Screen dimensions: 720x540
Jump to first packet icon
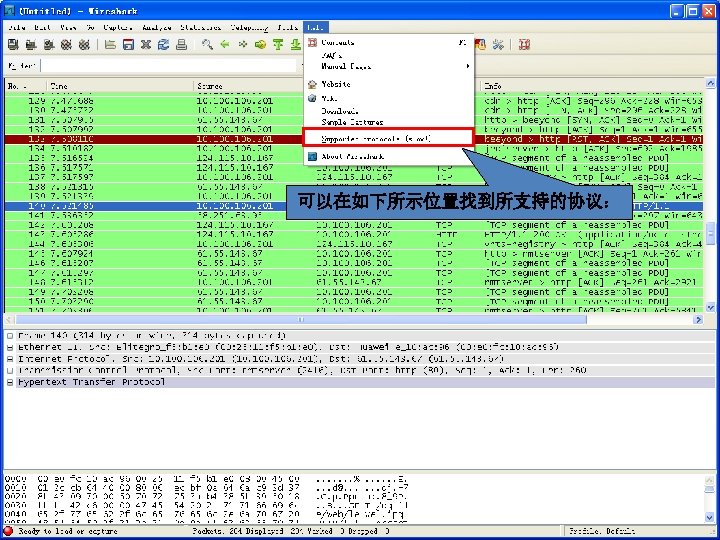tap(278, 45)
